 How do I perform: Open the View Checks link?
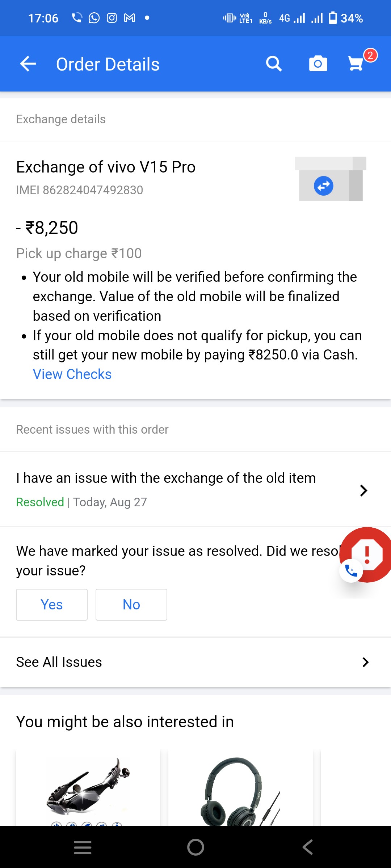point(72,374)
